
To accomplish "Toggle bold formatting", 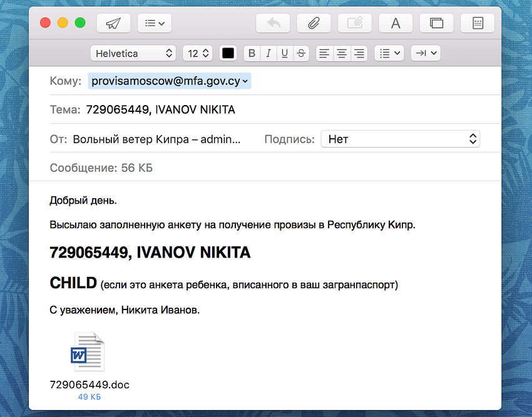I will [252, 53].
